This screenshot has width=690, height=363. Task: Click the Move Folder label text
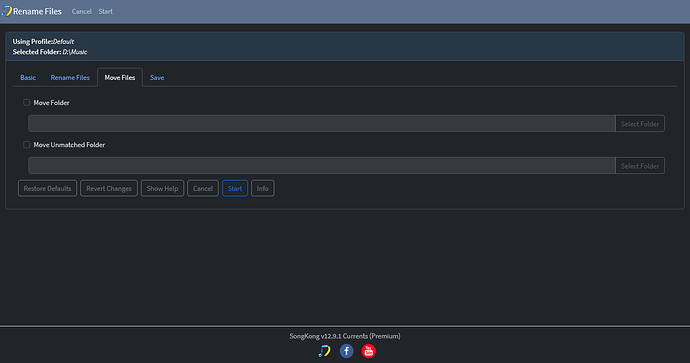pyautogui.click(x=51, y=103)
